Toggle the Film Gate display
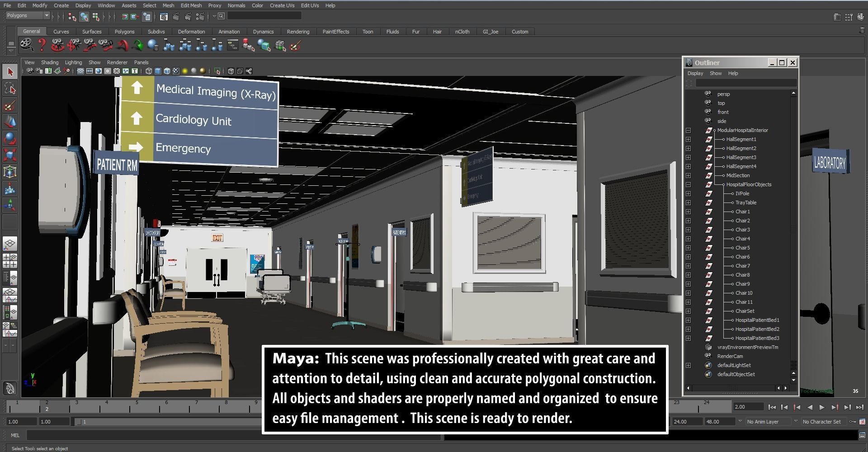 coord(90,71)
